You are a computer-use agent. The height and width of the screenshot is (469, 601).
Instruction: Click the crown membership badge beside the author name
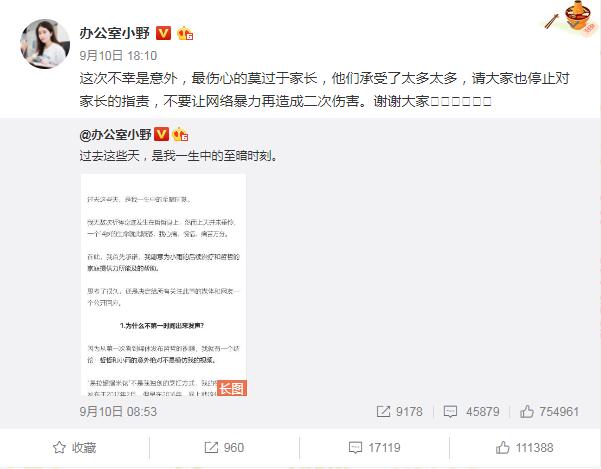[x=185, y=33]
